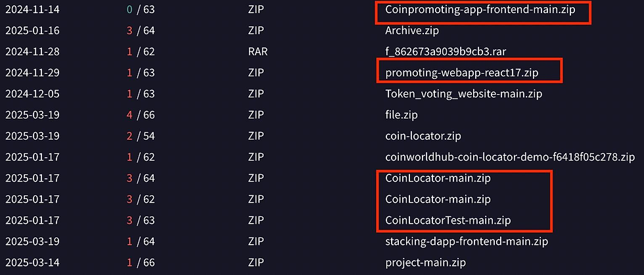Open Coinpromoting-app-frontend-main.zip file entry
Viewport: 644px width, 275px height.
pos(480,10)
